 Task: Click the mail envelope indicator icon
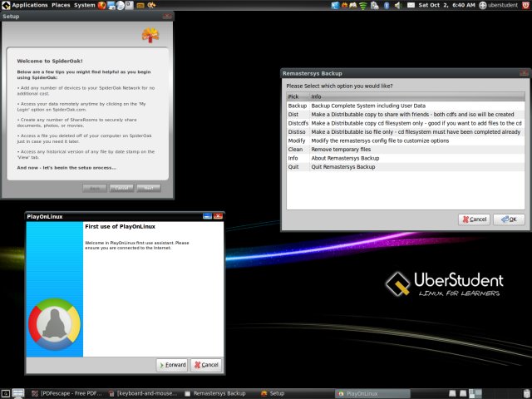click(410, 5)
